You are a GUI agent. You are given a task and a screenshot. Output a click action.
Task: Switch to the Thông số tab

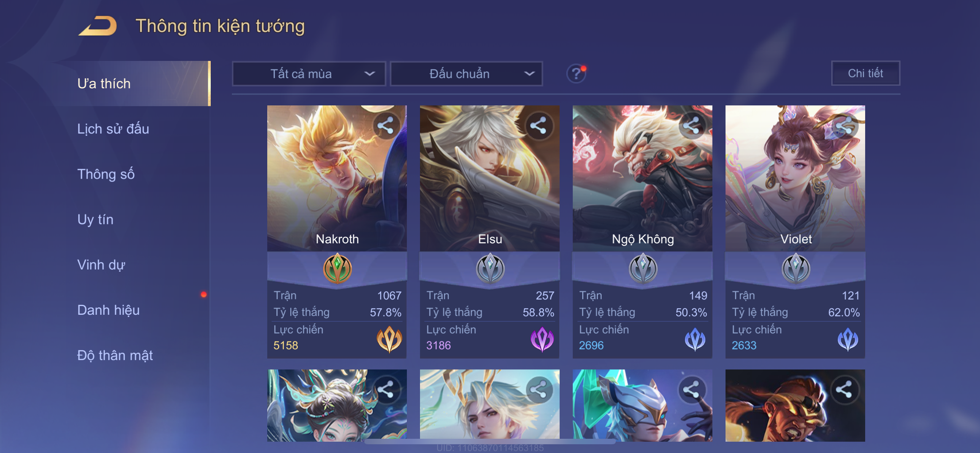click(x=106, y=174)
